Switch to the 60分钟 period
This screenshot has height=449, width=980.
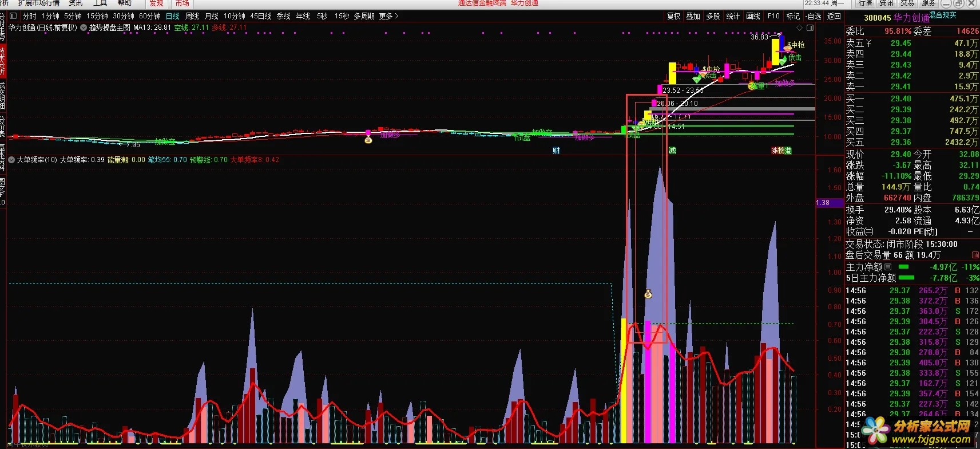coord(150,16)
